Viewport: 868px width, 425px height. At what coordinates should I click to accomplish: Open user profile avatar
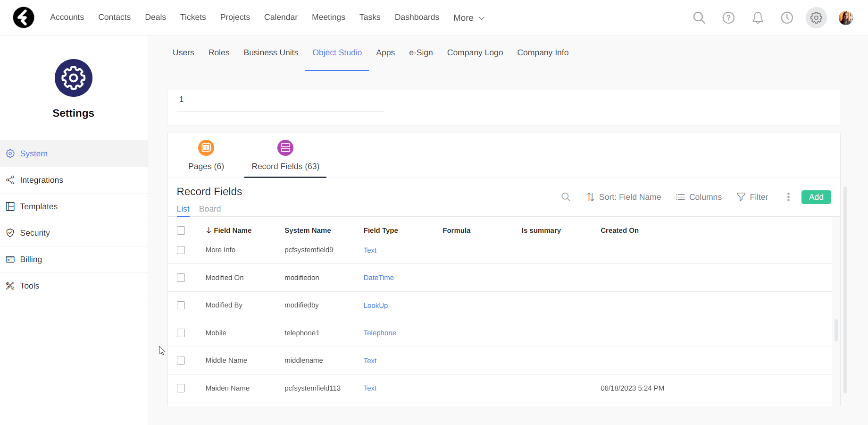click(x=846, y=18)
